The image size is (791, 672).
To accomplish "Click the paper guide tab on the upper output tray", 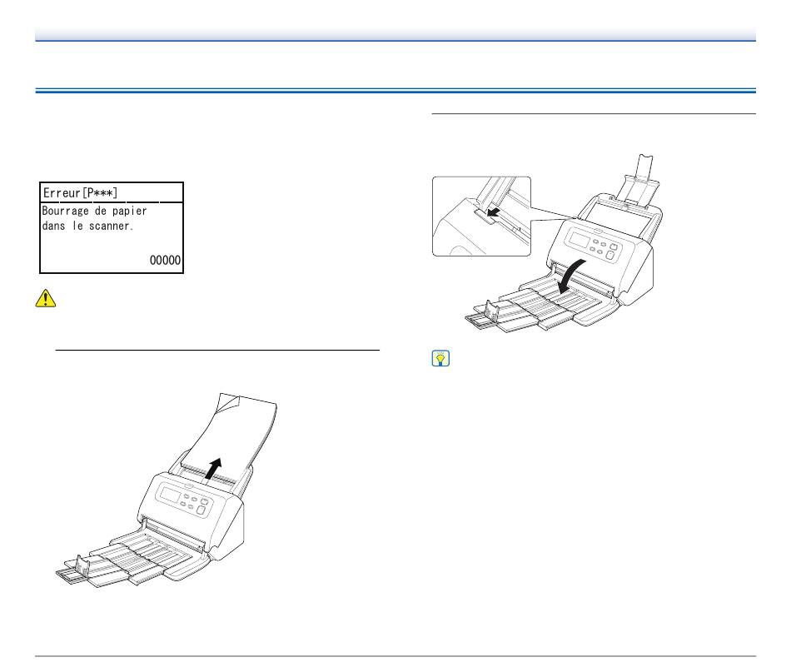I will coord(489,313).
